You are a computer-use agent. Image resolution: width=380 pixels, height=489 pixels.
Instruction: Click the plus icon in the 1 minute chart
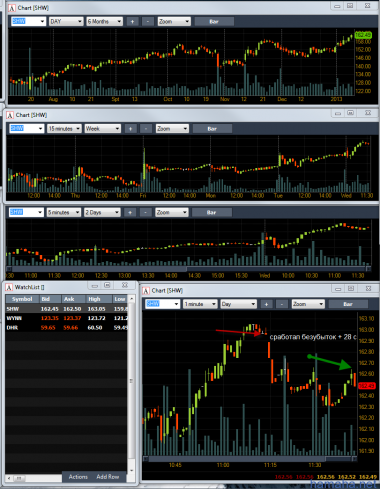click(266, 304)
